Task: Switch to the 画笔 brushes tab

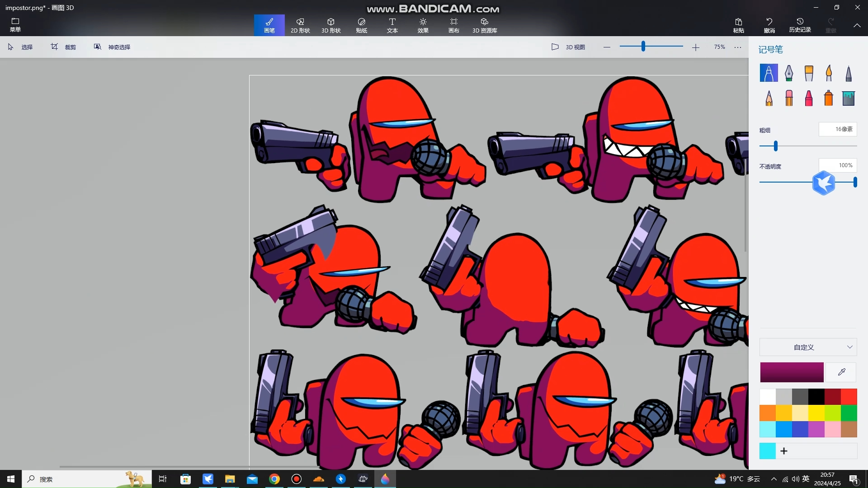Action: tap(269, 25)
